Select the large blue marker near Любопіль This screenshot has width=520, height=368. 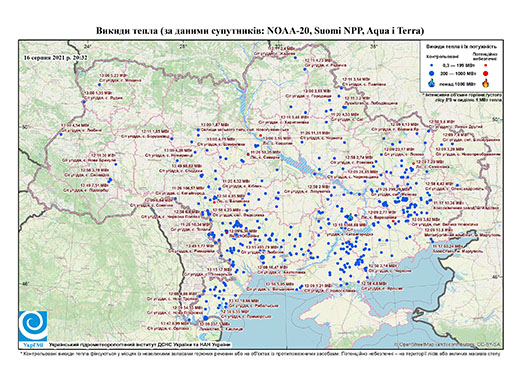click(x=262, y=257)
